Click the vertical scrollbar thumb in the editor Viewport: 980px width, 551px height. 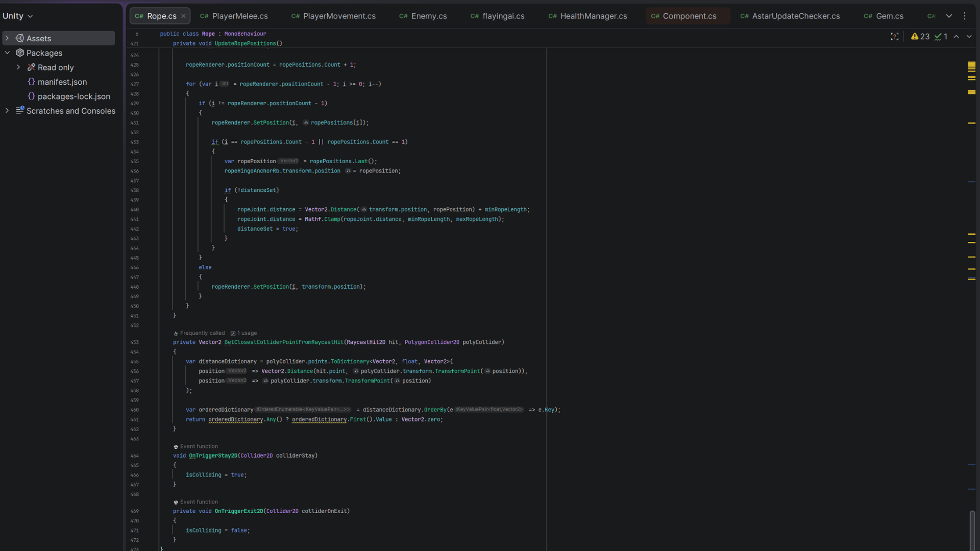pos(972,530)
